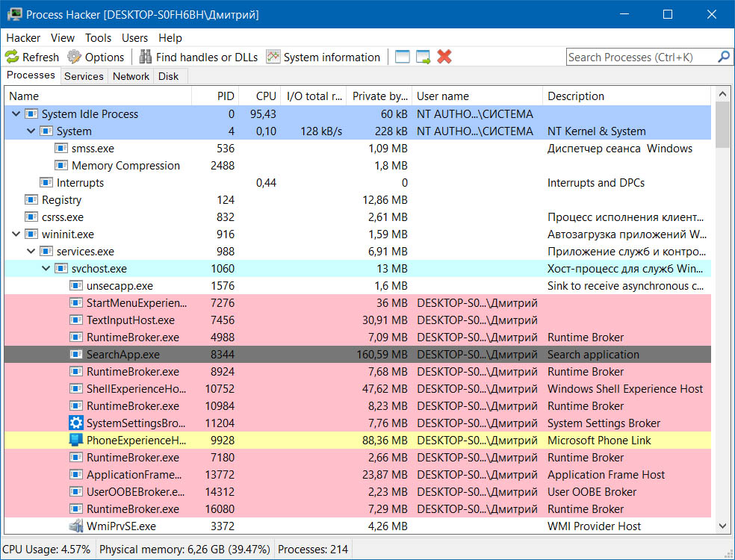Click the Process Hacker title bar icon
735x560 pixels.
click(x=13, y=14)
